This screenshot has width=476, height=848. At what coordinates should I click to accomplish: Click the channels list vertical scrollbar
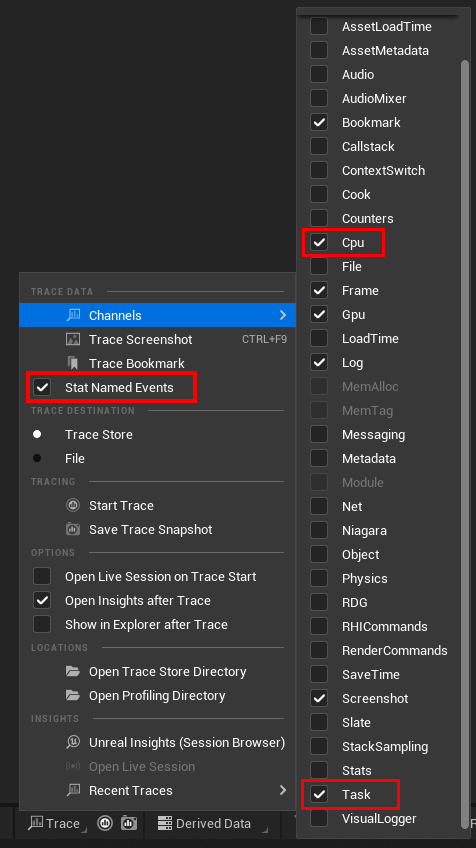tap(465, 443)
